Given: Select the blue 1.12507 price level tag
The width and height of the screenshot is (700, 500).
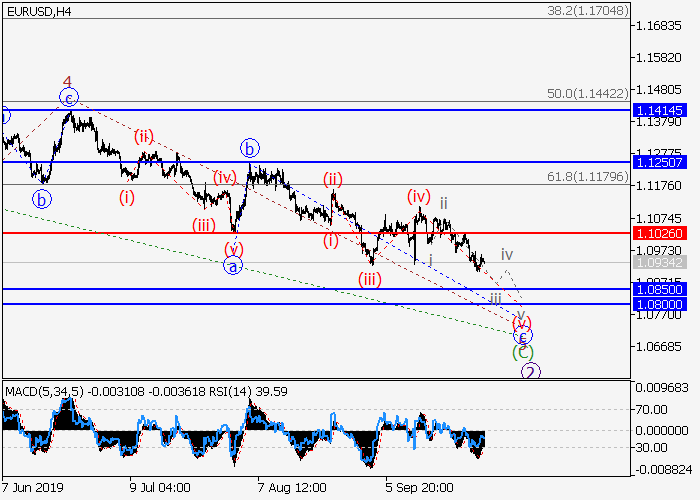Looking at the screenshot, I should tap(658, 162).
